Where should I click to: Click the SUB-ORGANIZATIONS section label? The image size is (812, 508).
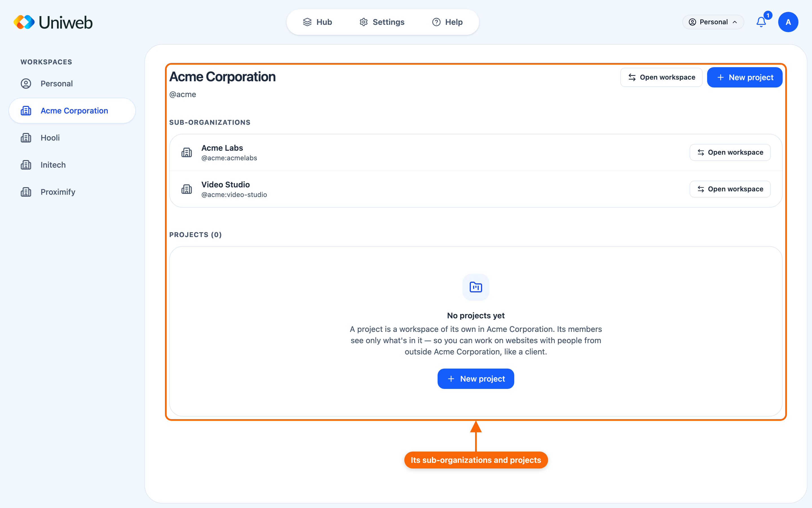coord(210,122)
